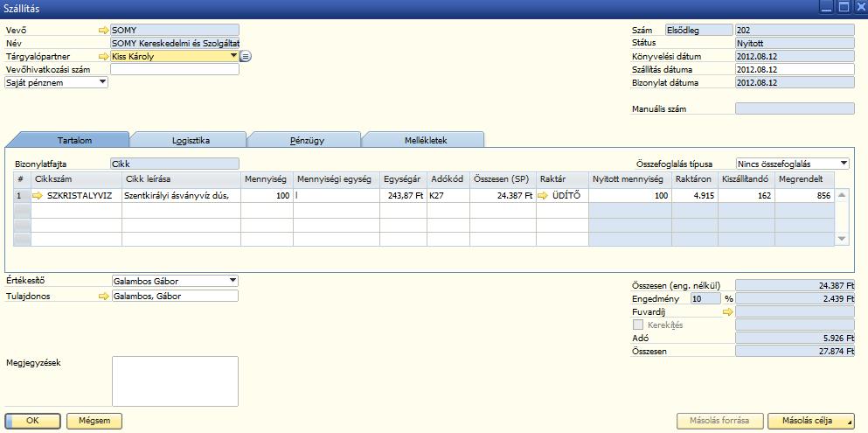Click the Név field SOMY Kereskedelmi
This screenshot has height=433, width=868.
click(x=175, y=43)
